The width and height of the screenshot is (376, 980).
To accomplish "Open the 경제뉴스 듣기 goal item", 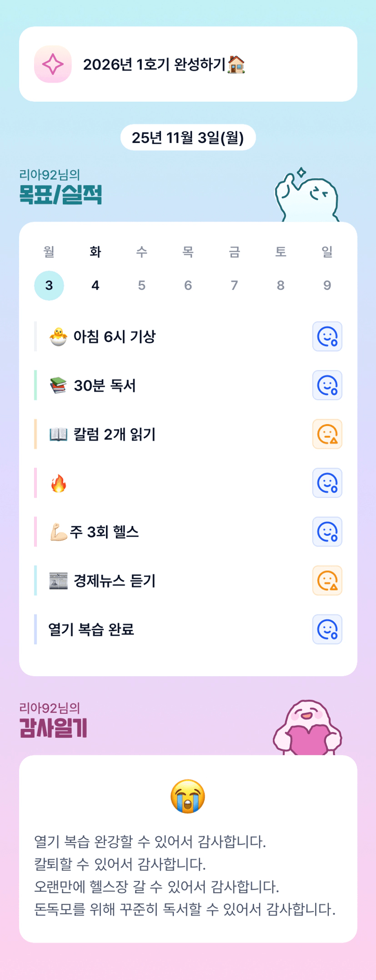I will coord(115,581).
